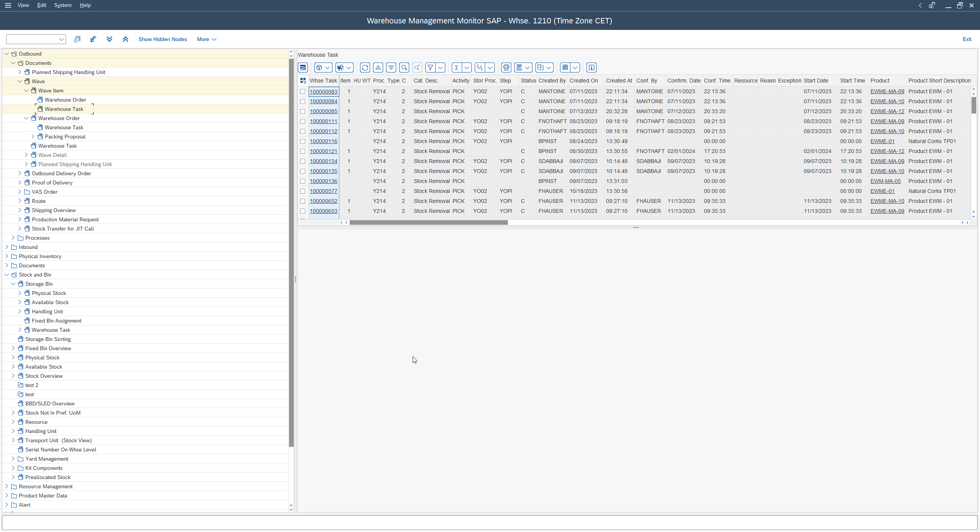980x532 pixels.
Task: Click the Subtotals icon
Action: [479, 68]
